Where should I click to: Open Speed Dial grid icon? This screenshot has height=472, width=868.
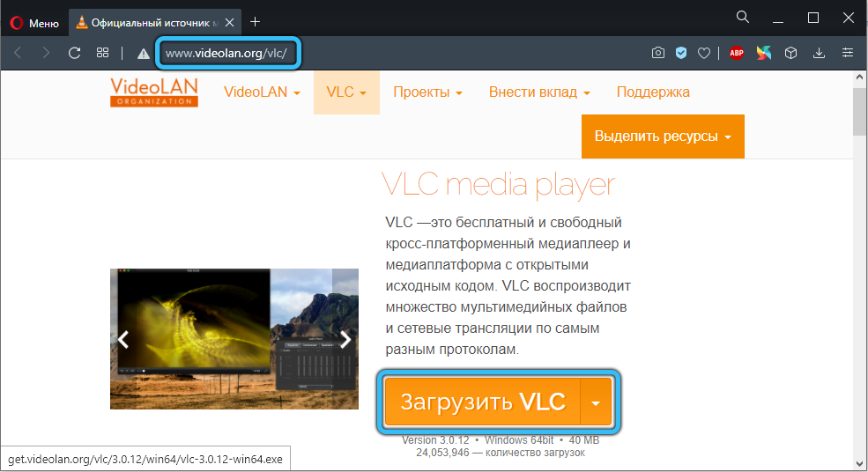pos(102,53)
